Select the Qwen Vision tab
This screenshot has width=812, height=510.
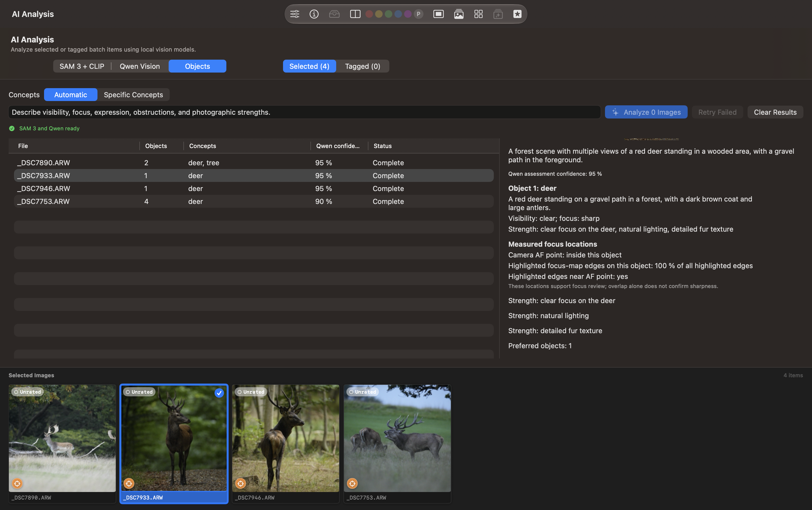(x=140, y=66)
